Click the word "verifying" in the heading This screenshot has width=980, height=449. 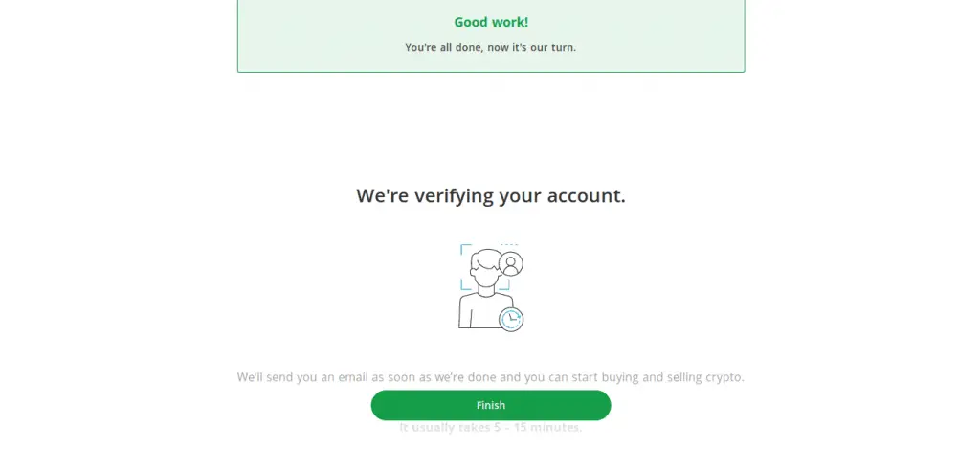coord(452,196)
